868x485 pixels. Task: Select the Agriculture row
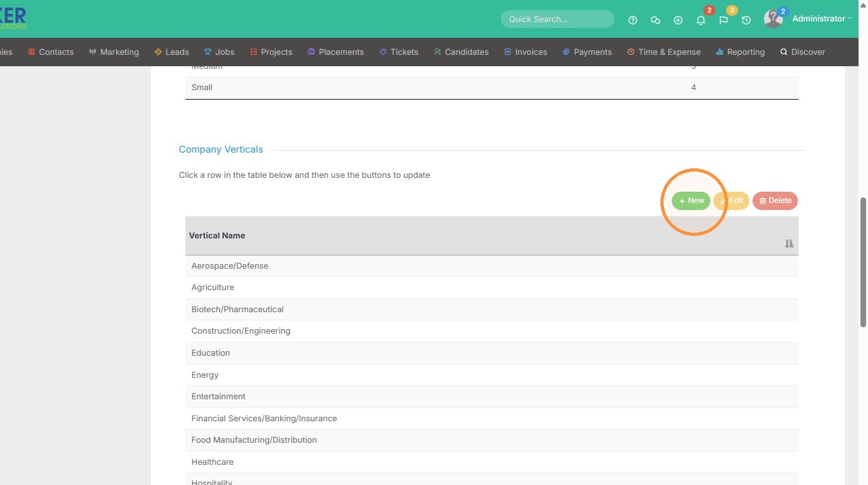click(492, 288)
